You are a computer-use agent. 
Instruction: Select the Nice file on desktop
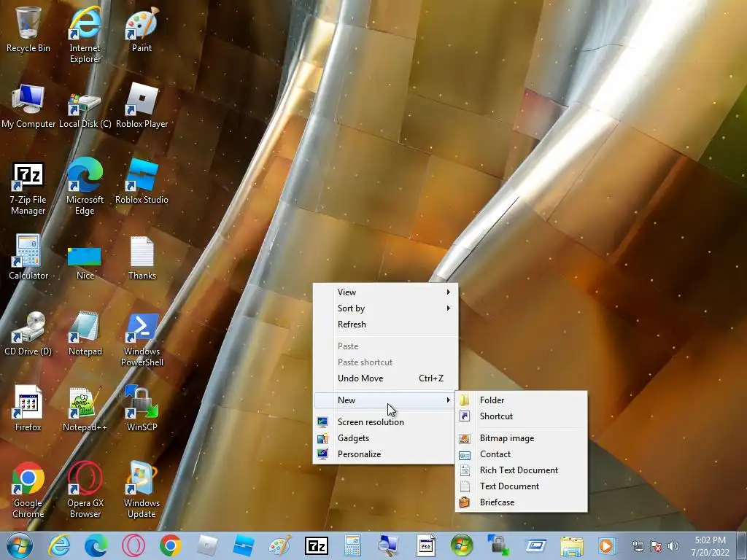[x=85, y=262]
